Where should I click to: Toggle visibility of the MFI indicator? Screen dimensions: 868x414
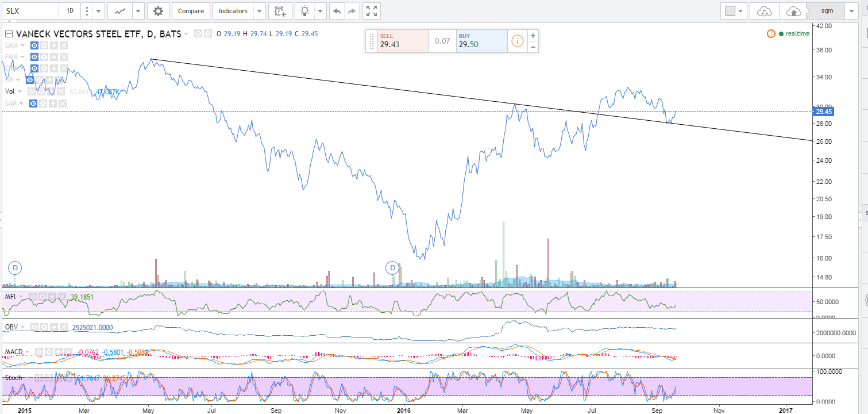click(x=34, y=297)
